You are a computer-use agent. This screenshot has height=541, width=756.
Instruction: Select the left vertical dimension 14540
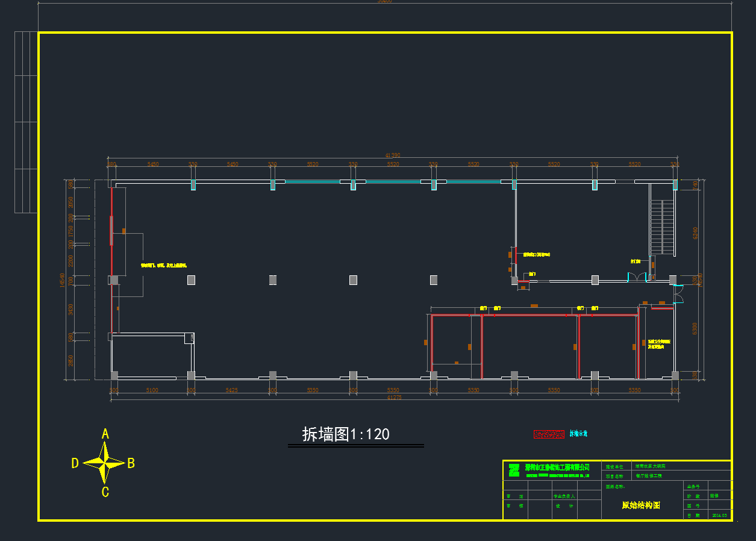(x=63, y=280)
